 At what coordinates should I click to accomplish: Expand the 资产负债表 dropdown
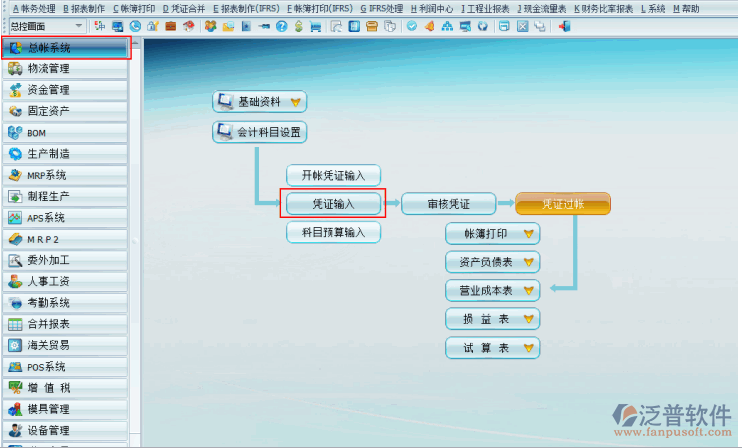pyautogui.click(x=529, y=262)
